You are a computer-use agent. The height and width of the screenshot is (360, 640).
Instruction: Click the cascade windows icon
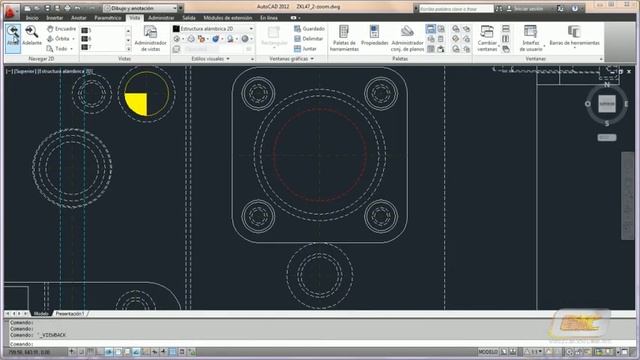506,49
